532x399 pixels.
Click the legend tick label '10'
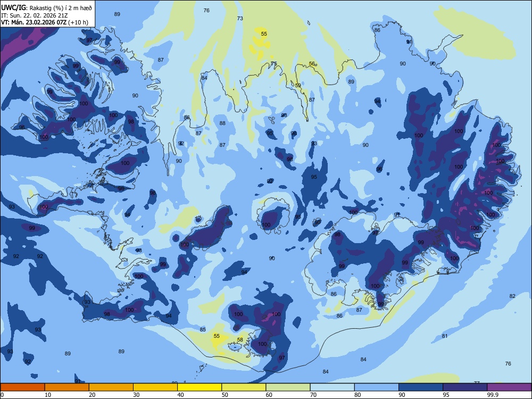tap(48, 395)
